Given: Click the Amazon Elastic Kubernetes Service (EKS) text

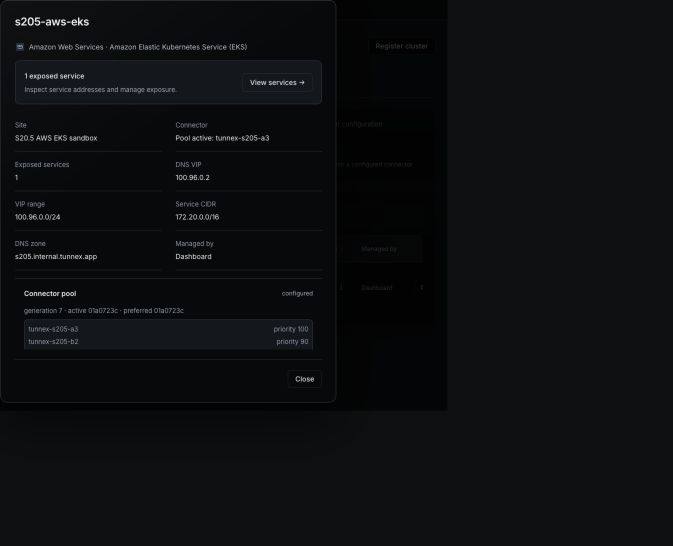Looking at the screenshot, I should tap(178, 47).
